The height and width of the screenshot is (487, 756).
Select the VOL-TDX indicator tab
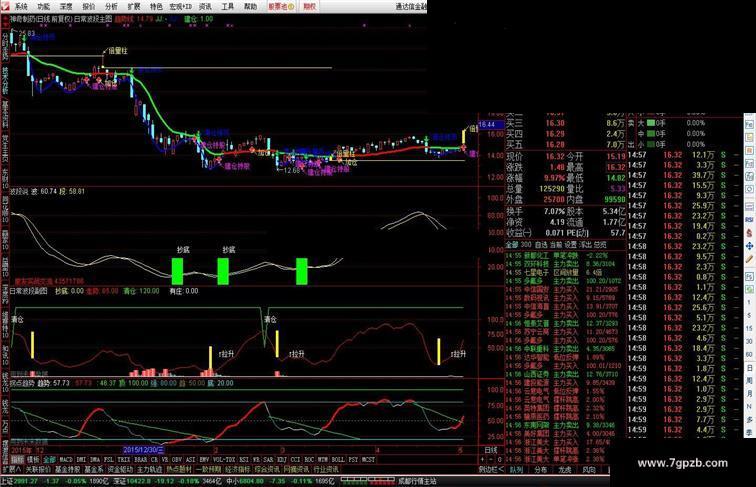[225, 460]
